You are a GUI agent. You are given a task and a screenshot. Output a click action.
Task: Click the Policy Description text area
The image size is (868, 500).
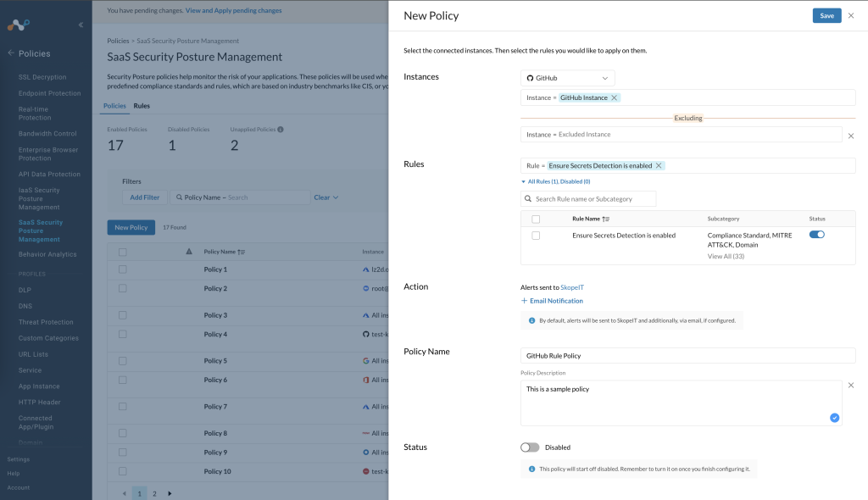pos(681,403)
